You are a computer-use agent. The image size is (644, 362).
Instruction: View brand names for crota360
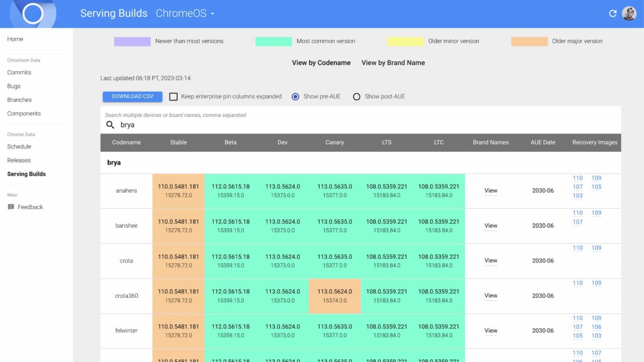tap(491, 296)
